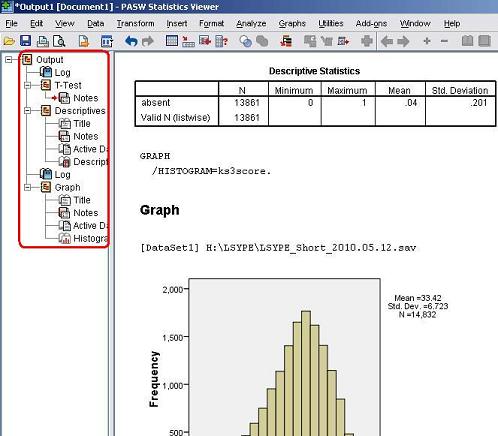Screen dimensions: 498x436
Task: Select Notes under T-Test in outline
Action: click(86, 98)
